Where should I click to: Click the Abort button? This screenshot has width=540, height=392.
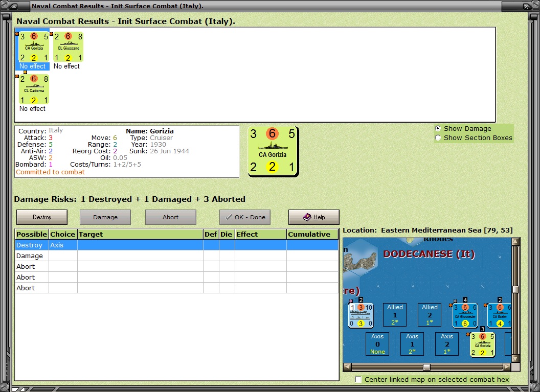(171, 217)
